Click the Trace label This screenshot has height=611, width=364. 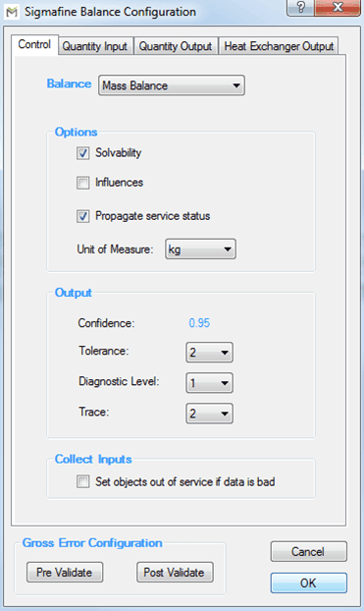94,412
